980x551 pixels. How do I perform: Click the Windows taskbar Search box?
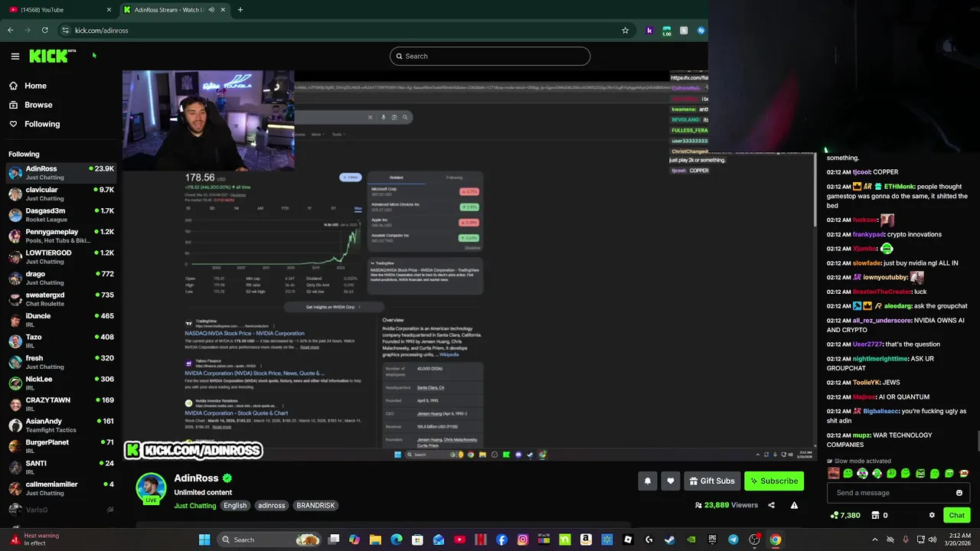pos(268,540)
